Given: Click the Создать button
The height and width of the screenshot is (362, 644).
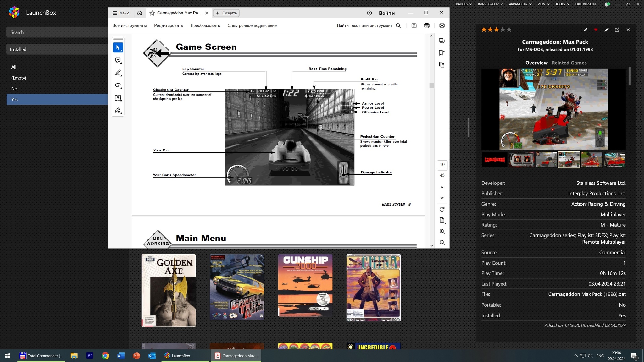Looking at the screenshot, I should click(226, 13).
